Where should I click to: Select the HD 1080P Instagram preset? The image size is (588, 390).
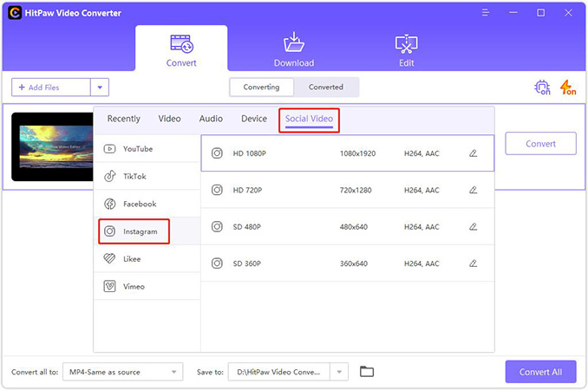(347, 153)
